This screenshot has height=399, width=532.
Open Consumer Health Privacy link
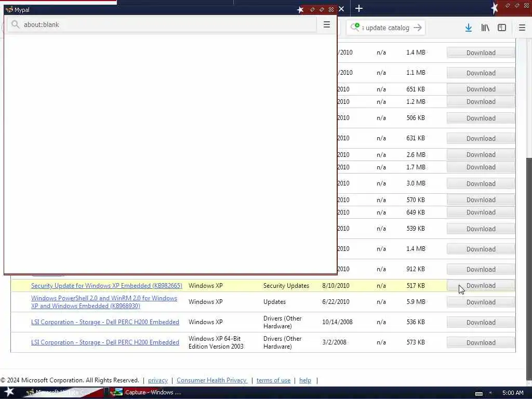[212, 380]
